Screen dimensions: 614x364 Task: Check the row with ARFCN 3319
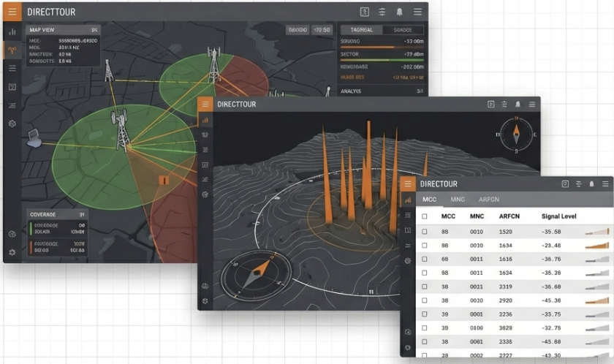(x=425, y=287)
